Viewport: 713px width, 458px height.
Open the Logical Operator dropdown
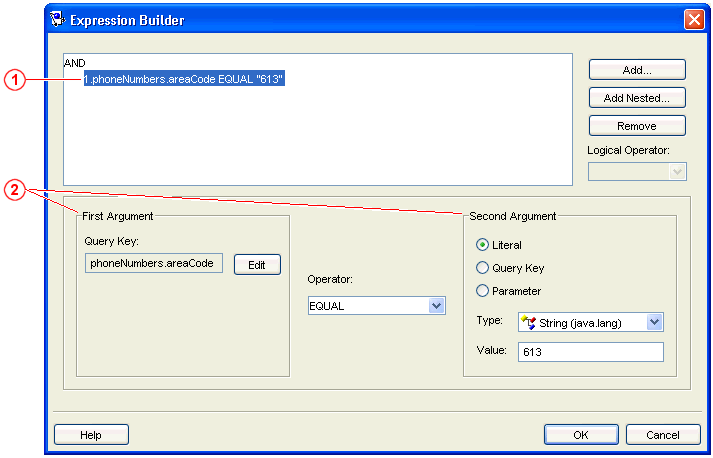[677, 172]
